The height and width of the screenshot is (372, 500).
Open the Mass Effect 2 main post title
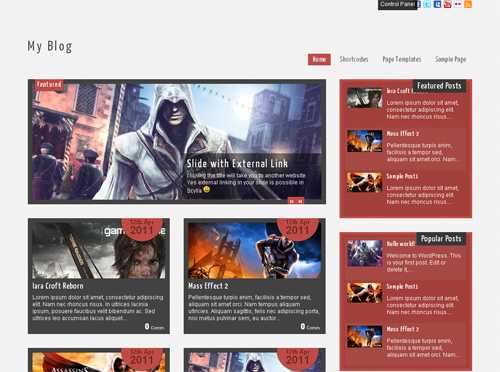208,286
